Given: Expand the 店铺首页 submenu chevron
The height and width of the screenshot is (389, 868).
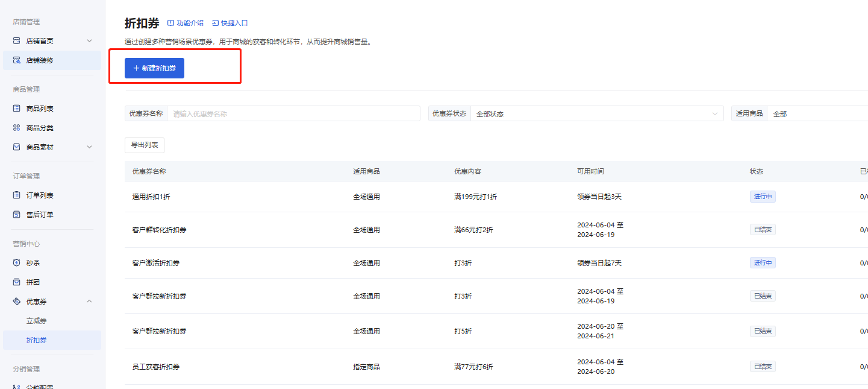Looking at the screenshot, I should [x=90, y=41].
